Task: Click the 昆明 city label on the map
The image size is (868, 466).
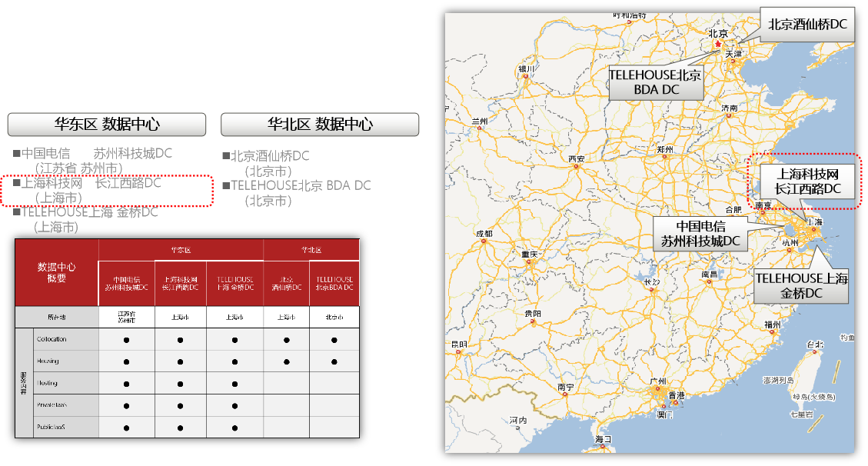Action: (x=460, y=345)
